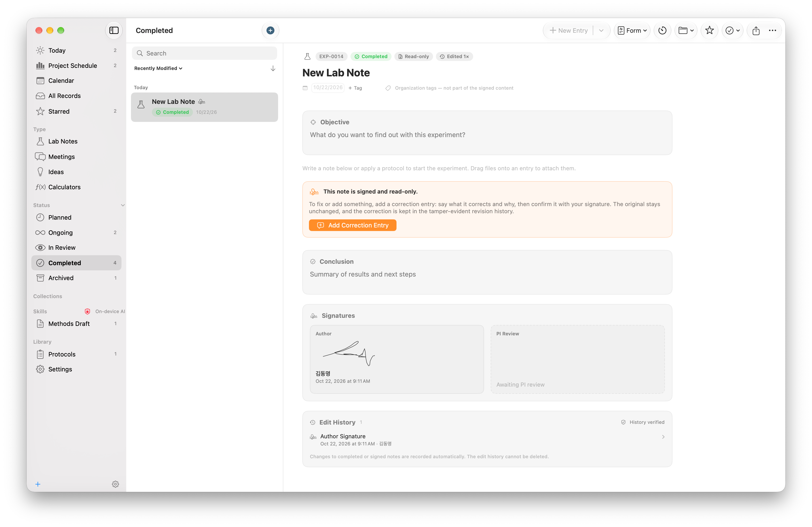Viewport: 812px width, 527px height.
Task: Click the EXP-0014 identifier badge
Action: (331, 56)
